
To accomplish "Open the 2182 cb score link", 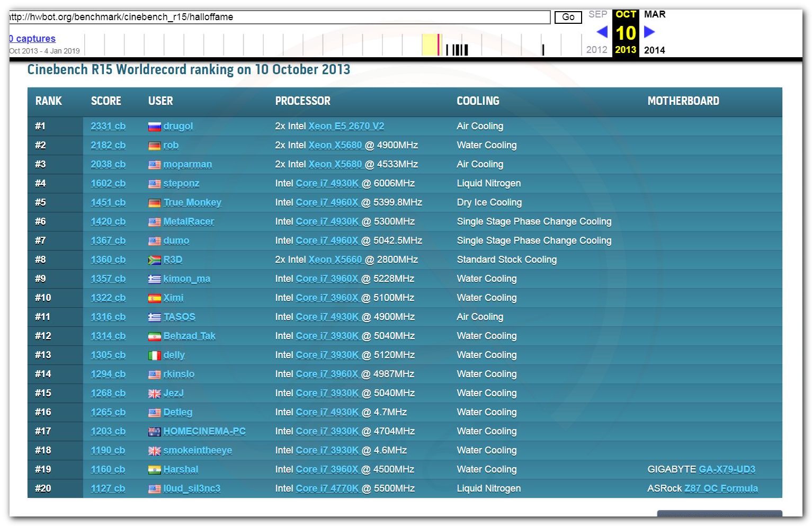I will point(108,145).
